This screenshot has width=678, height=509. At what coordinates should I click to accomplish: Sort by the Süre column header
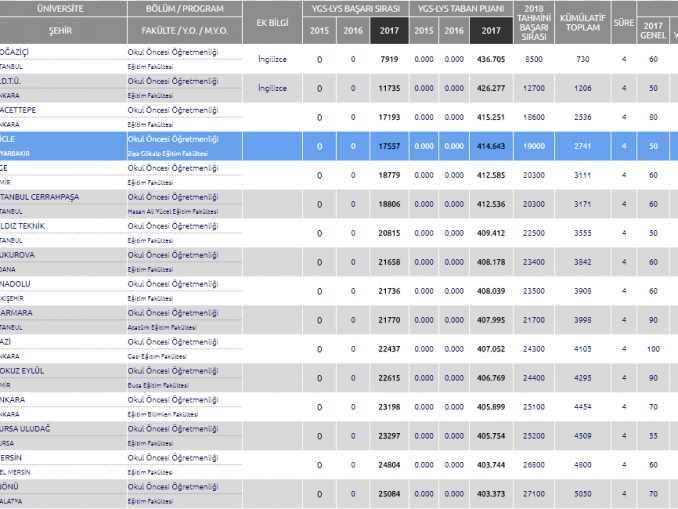point(623,22)
